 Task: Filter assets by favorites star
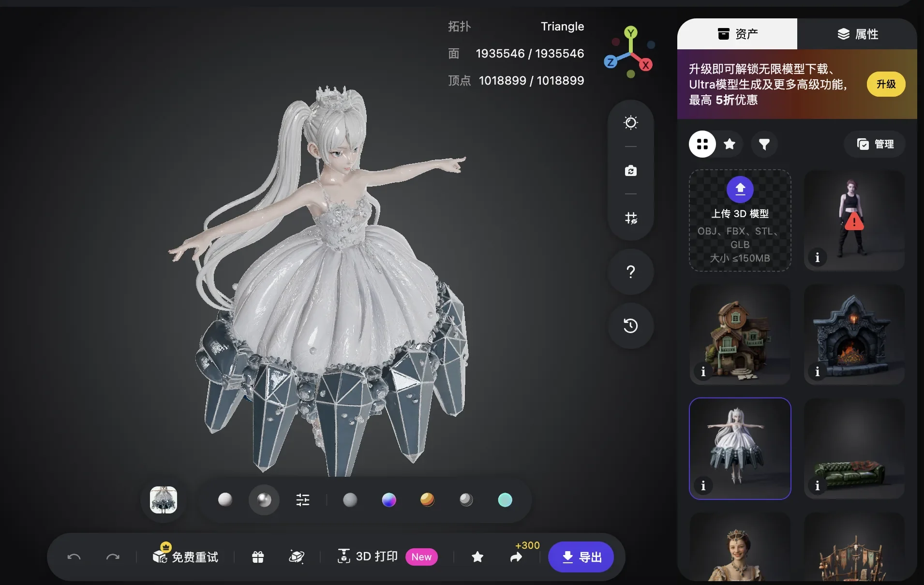click(x=730, y=144)
